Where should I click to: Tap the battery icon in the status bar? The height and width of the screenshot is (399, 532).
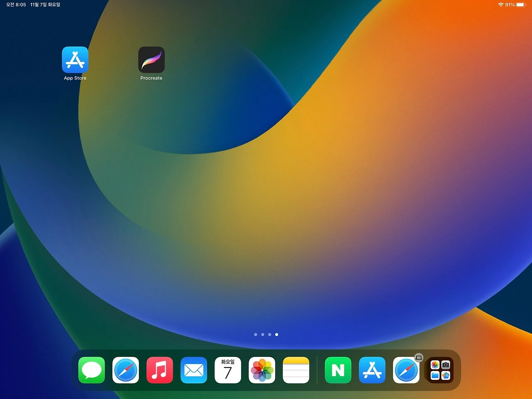click(x=521, y=5)
